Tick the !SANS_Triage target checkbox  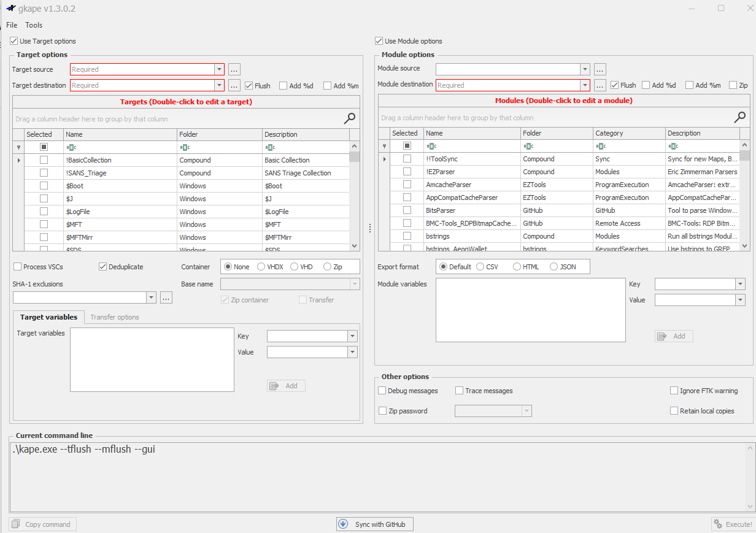click(44, 173)
